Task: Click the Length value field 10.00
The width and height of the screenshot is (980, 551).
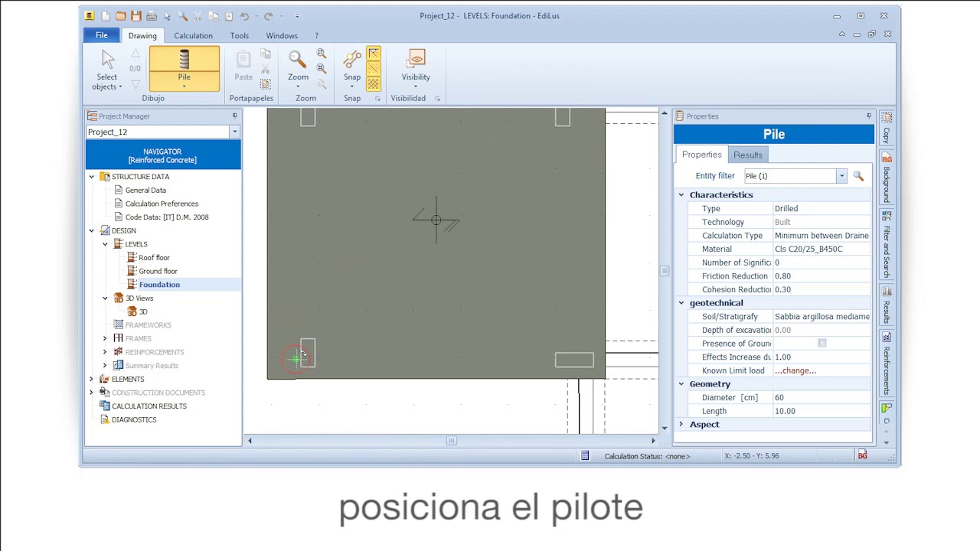Action: tap(822, 411)
